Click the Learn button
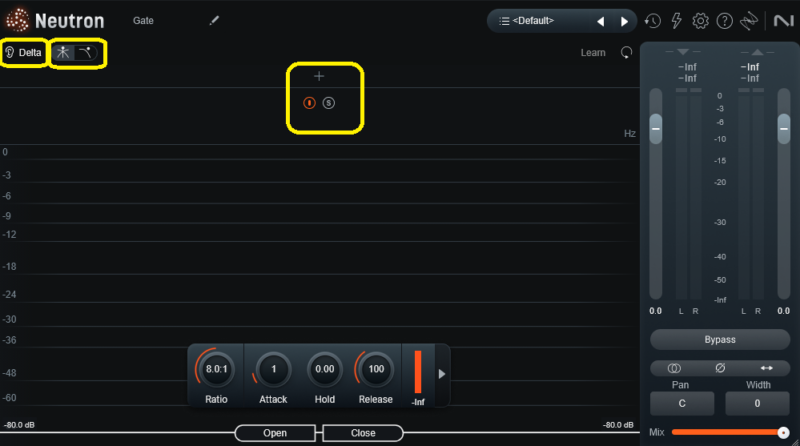The width and height of the screenshot is (800, 446). pos(593,52)
